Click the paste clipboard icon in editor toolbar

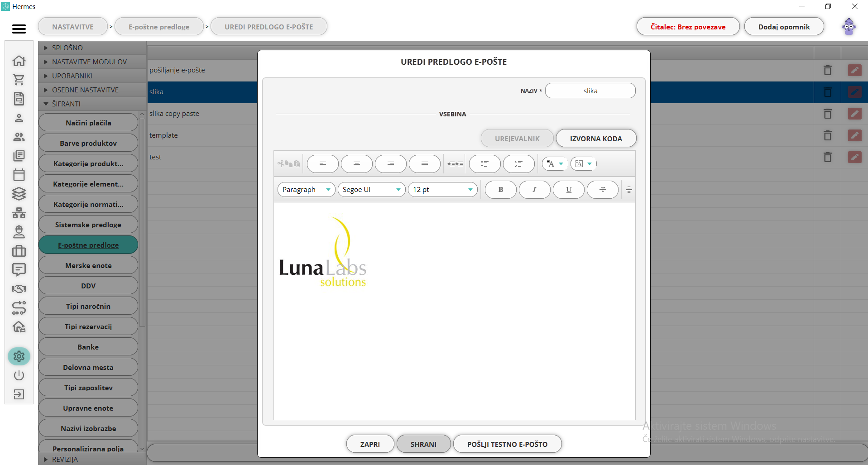[297, 164]
